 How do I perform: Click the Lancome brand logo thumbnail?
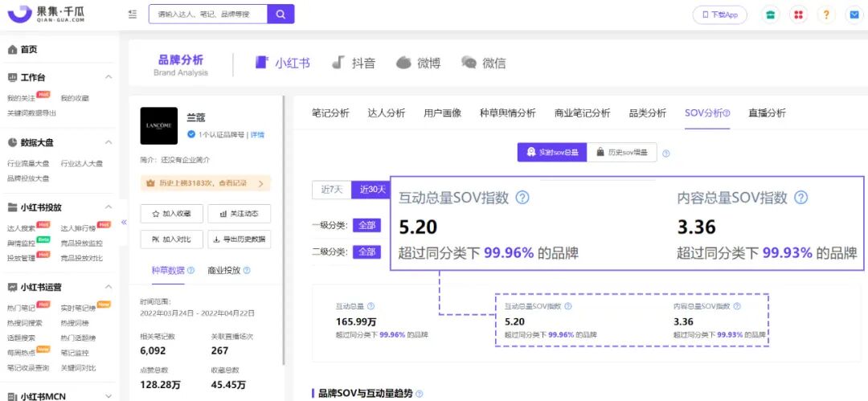[x=159, y=125]
